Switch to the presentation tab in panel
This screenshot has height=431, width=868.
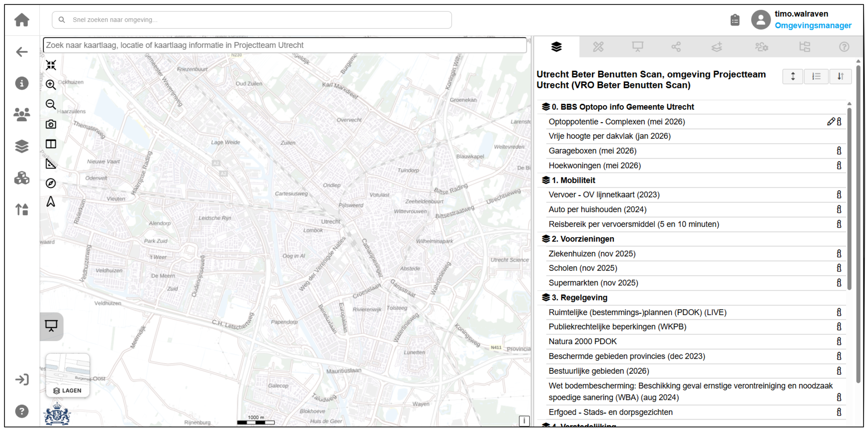coord(638,47)
